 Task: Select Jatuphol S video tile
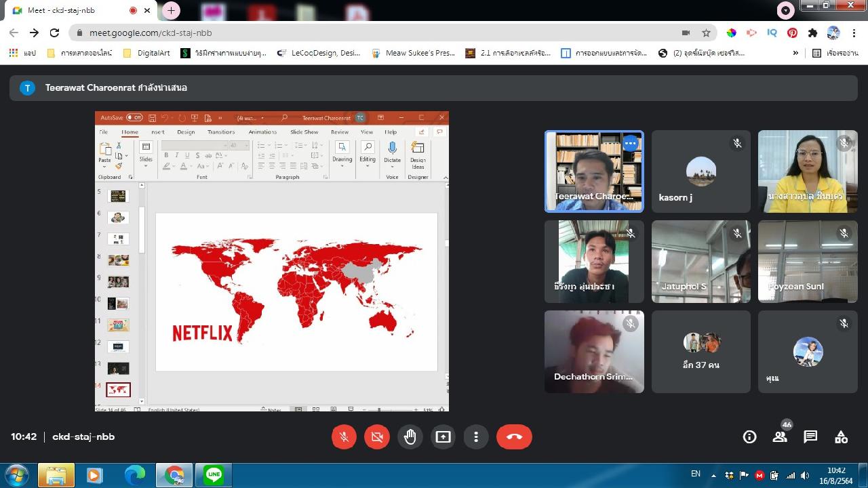click(x=701, y=262)
